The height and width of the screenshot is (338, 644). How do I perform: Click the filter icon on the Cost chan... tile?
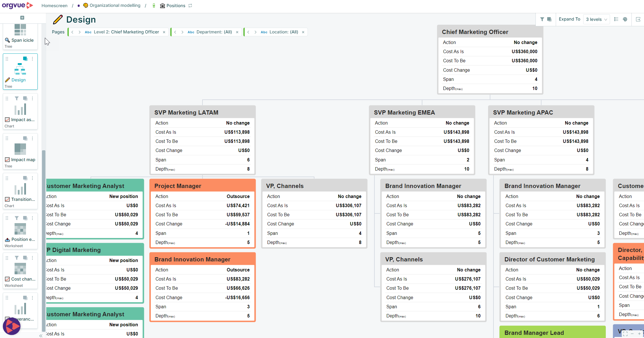(17, 258)
